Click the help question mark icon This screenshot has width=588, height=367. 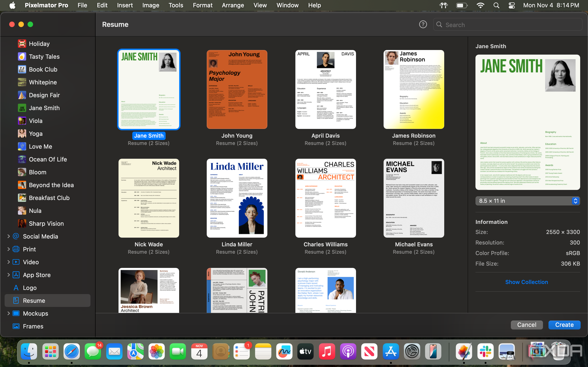tap(423, 25)
